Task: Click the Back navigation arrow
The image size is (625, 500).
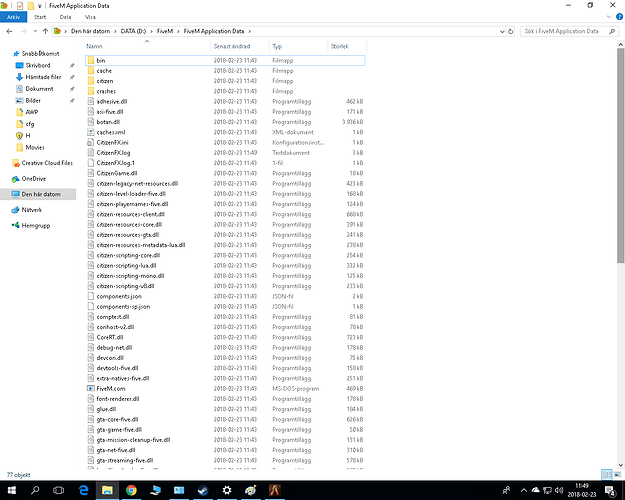Action: (10, 31)
